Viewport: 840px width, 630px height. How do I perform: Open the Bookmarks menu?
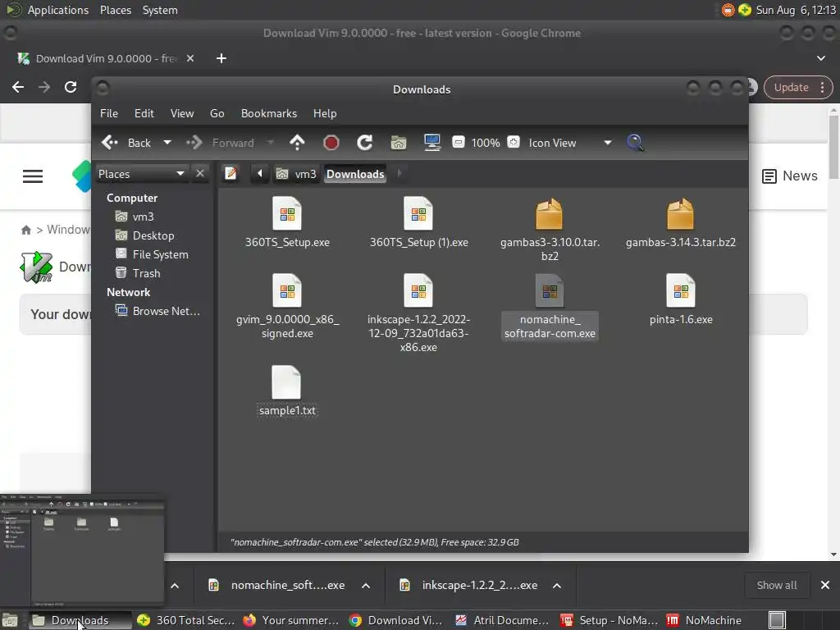pos(269,113)
